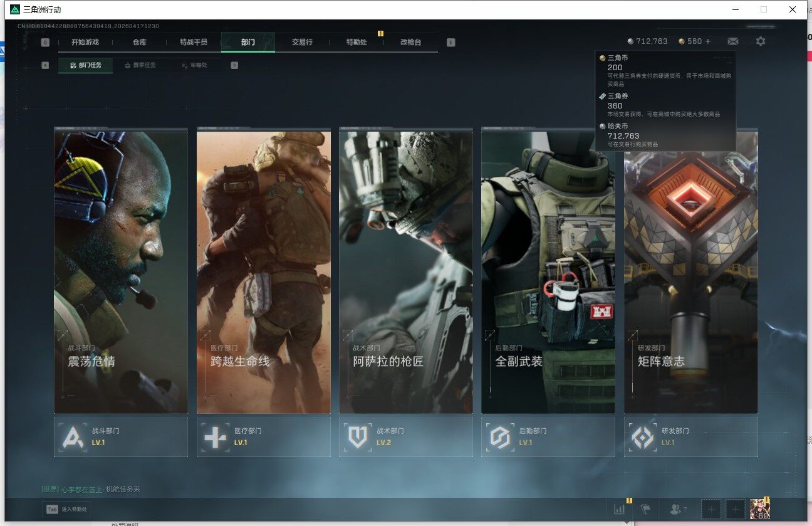Viewport: 812px width, 526px height.
Task: Click the 三角币 amount 200 in tooltip
Action: [615, 67]
